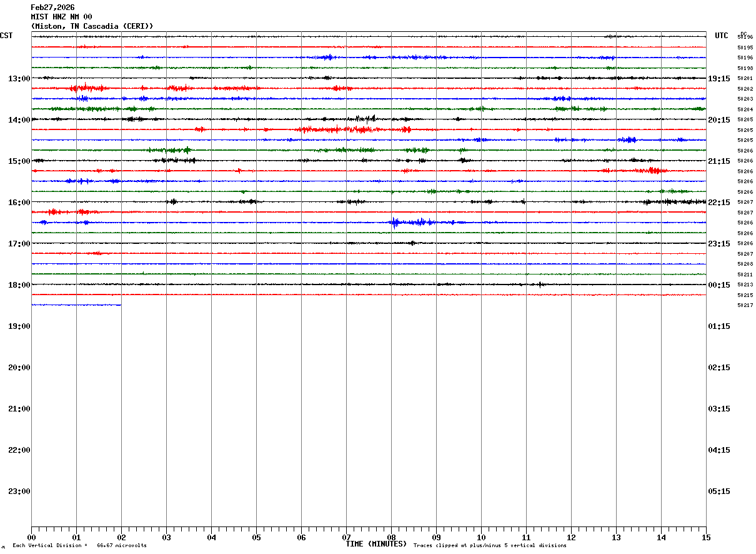Select minute 07 on the time axis
This screenshot has height=554, width=756.
click(346, 537)
